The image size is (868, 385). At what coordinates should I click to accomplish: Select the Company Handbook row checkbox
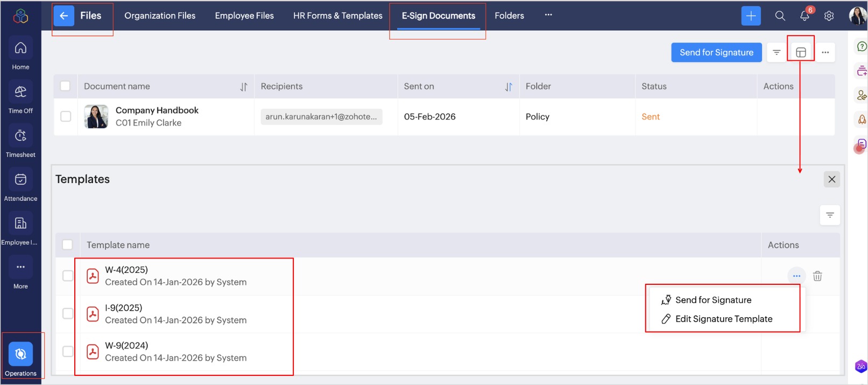[x=66, y=116]
